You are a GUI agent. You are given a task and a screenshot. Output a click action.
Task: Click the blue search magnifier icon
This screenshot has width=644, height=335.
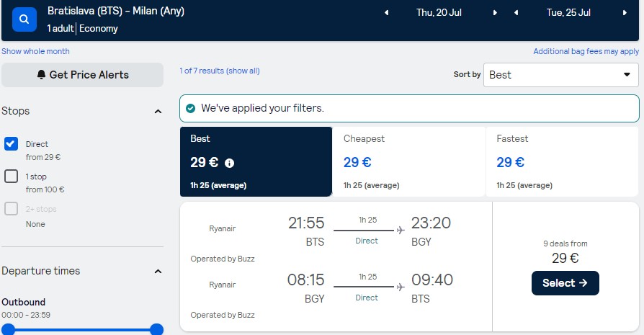[24, 19]
